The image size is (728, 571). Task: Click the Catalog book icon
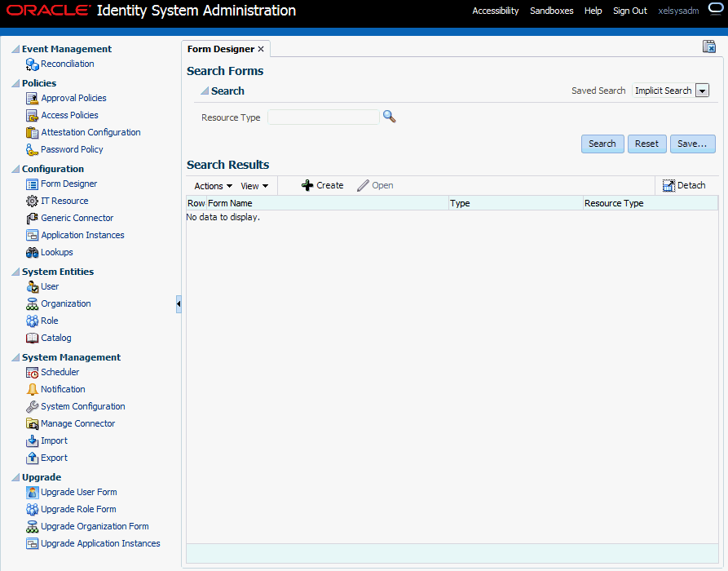tap(32, 339)
